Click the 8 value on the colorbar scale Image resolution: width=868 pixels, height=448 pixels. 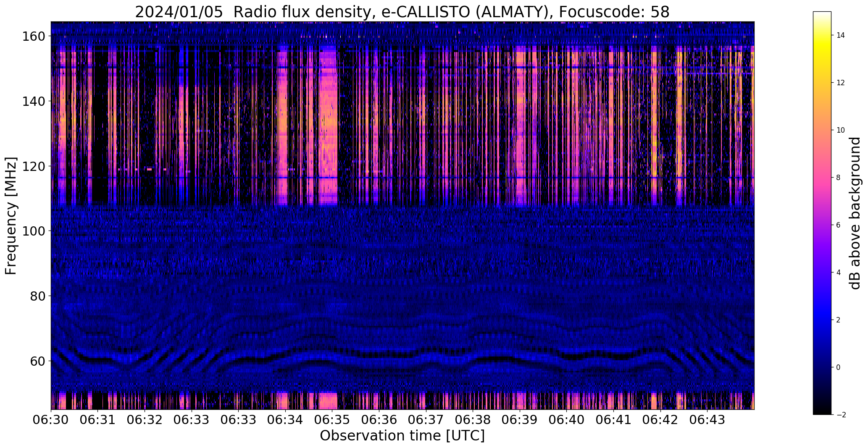[839, 178]
